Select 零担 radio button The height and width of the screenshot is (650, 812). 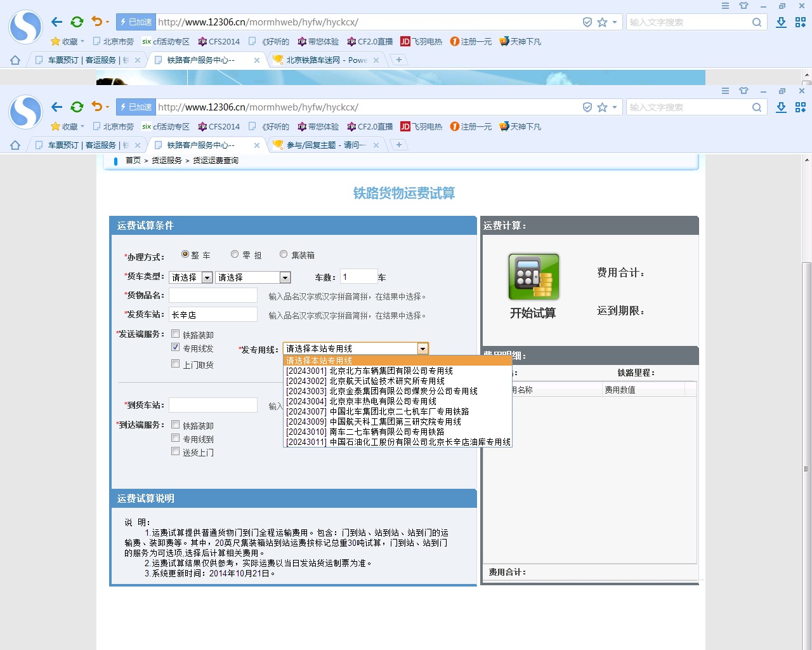[x=235, y=254]
